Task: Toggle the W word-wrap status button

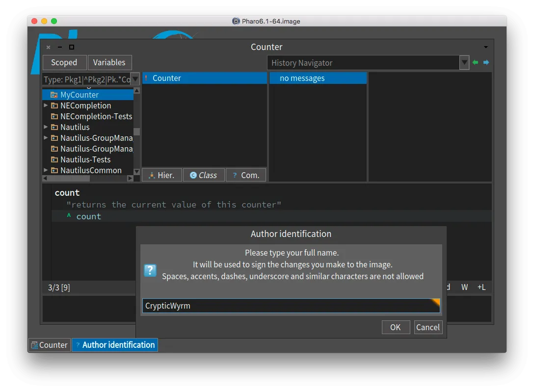Action: 464,287
